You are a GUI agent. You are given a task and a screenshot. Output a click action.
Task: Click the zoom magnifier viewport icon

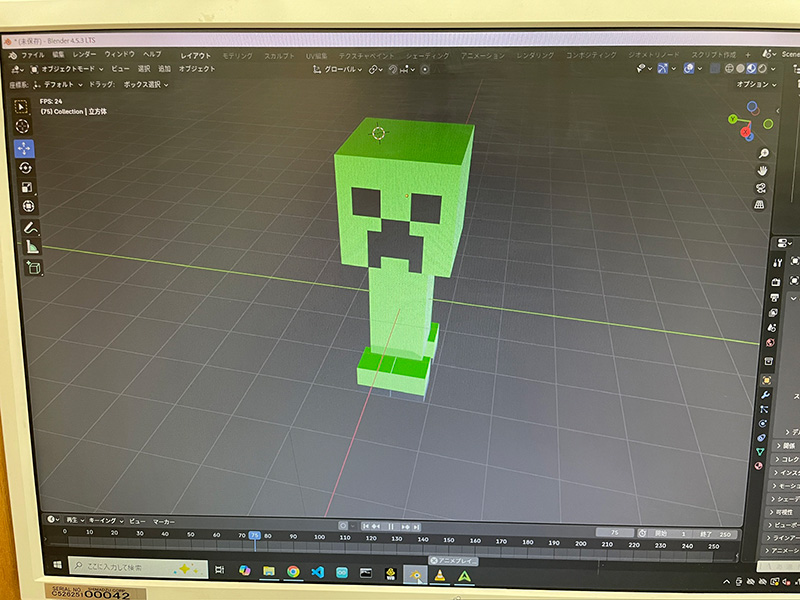(764, 153)
